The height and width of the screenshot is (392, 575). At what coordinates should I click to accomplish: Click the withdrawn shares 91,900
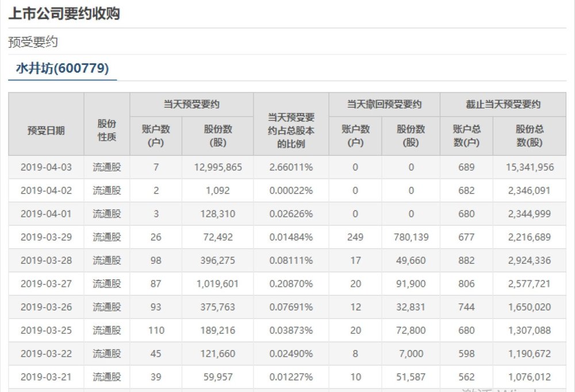411,284
